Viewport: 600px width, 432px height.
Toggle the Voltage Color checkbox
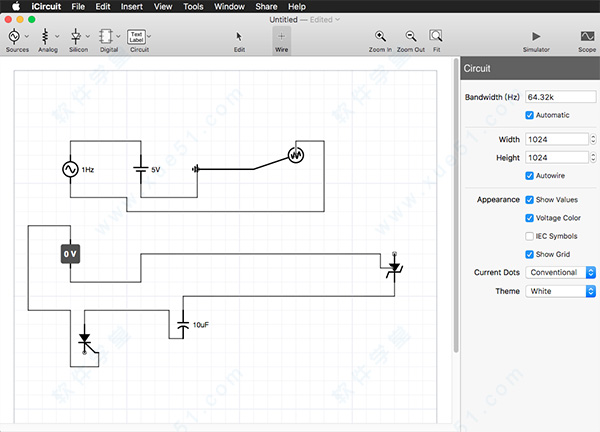coord(530,218)
